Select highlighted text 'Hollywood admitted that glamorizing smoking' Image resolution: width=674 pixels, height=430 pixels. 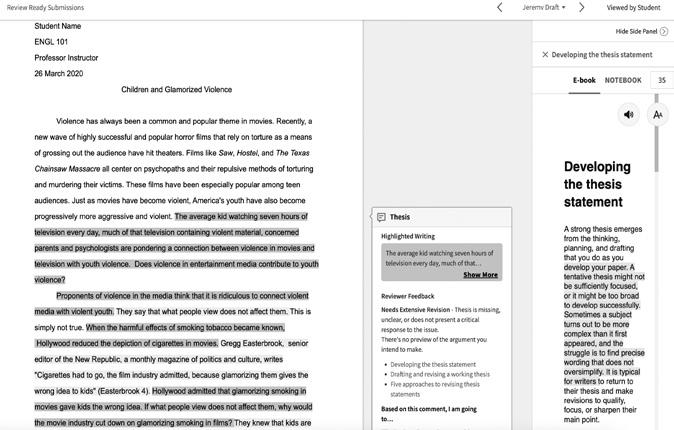click(229, 391)
